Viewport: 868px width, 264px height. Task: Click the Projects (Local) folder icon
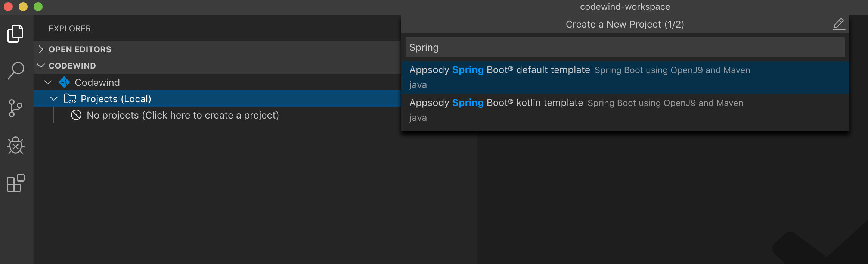click(70, 99)
